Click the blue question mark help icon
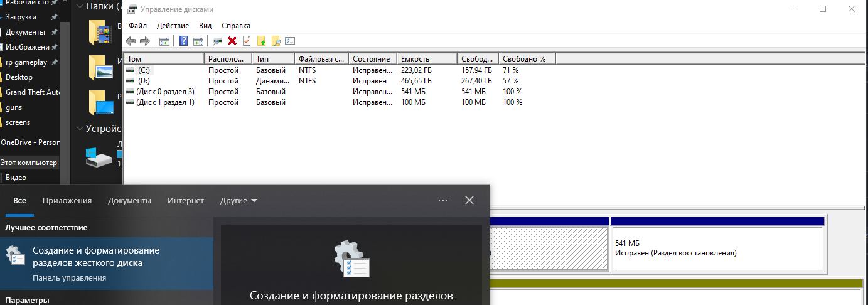868x305 pixels. click(183, 41)
